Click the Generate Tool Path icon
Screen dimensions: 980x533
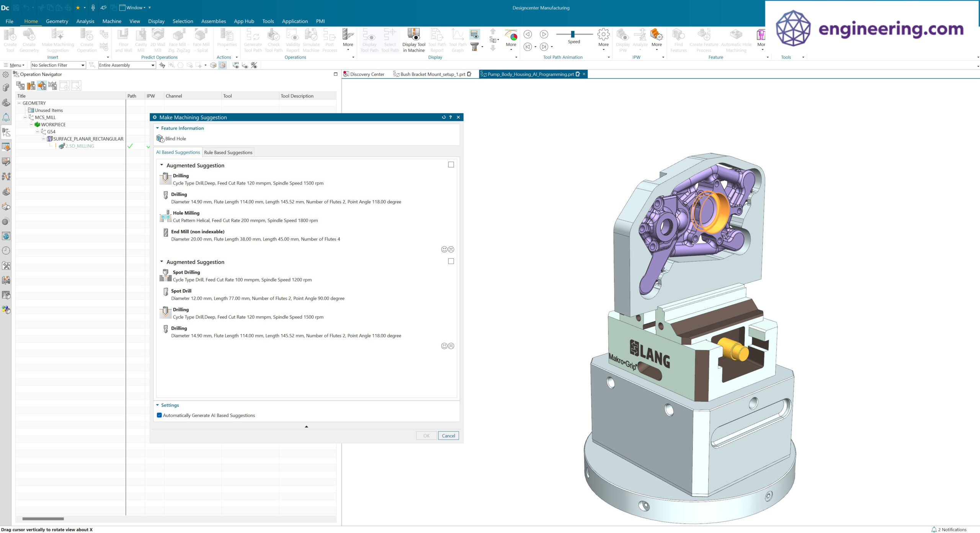point(253,38)
